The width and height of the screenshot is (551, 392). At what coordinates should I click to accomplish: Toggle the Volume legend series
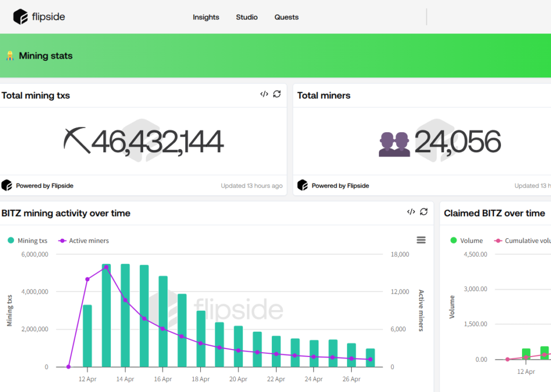(467, 240)
